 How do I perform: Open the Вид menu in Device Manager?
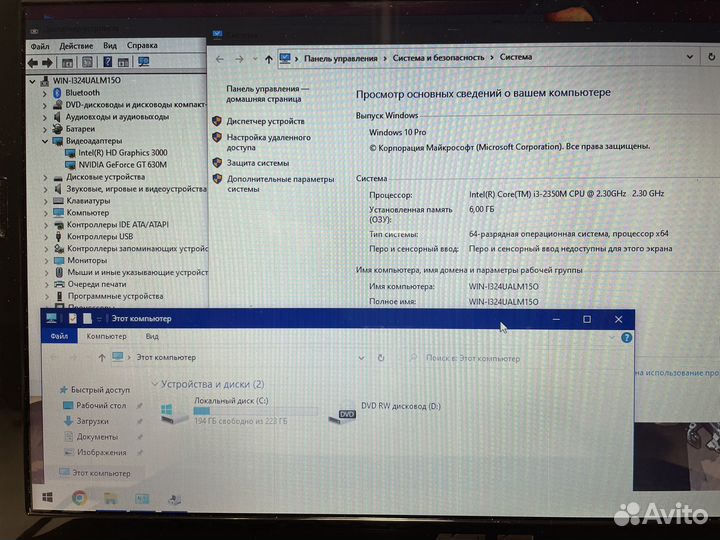tap(110, 45)
